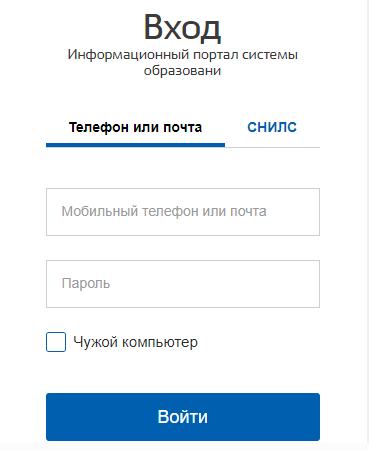369x451 pixels.
Task: Click the word портал in the subtitle
Action: (216, 55)
